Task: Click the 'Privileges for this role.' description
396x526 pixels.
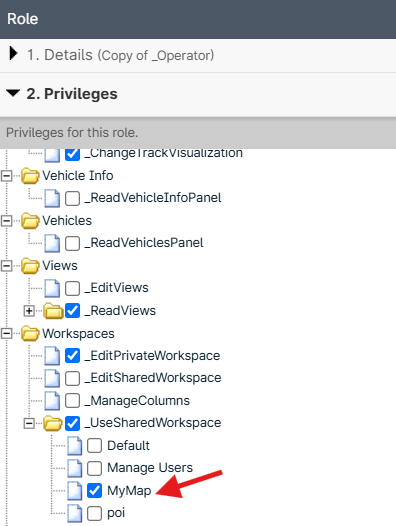Action: click(72, 133)
